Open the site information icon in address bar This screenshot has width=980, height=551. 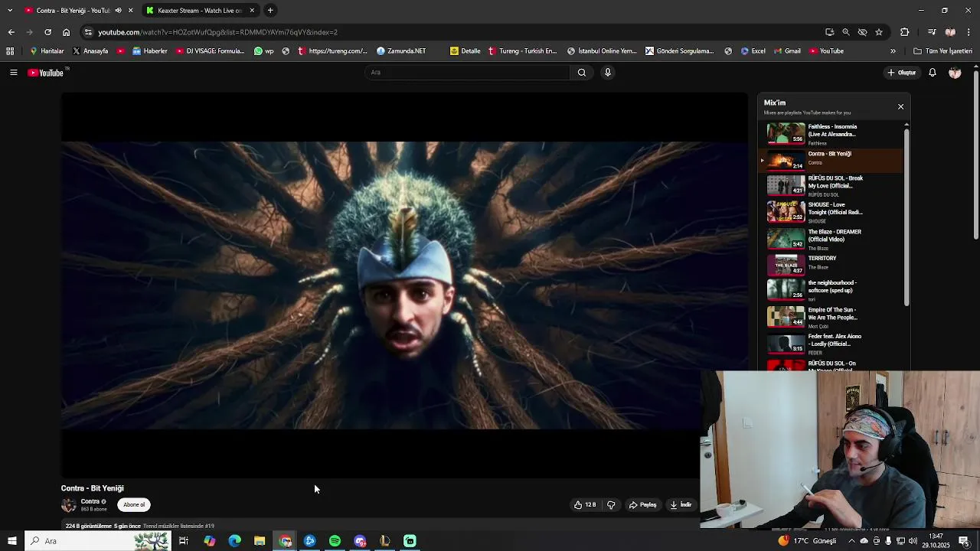(x=88, y=32)
